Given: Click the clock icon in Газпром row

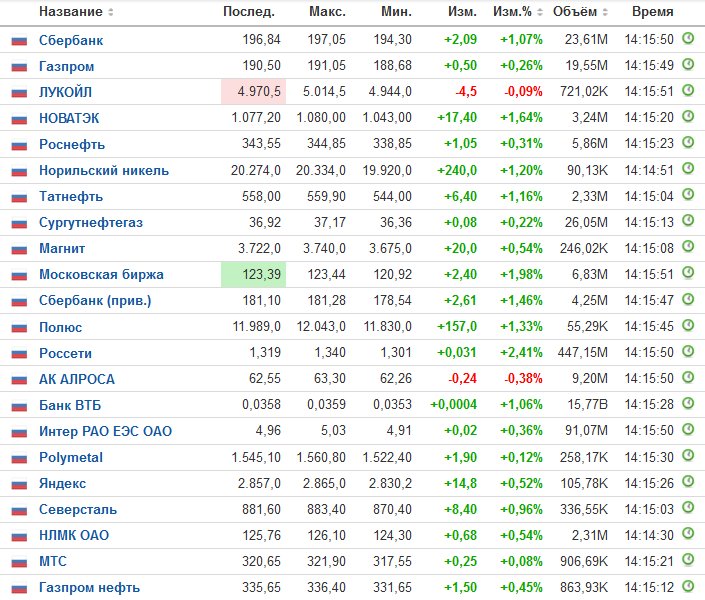Looking at the screenshot, I should pos(688,65).
